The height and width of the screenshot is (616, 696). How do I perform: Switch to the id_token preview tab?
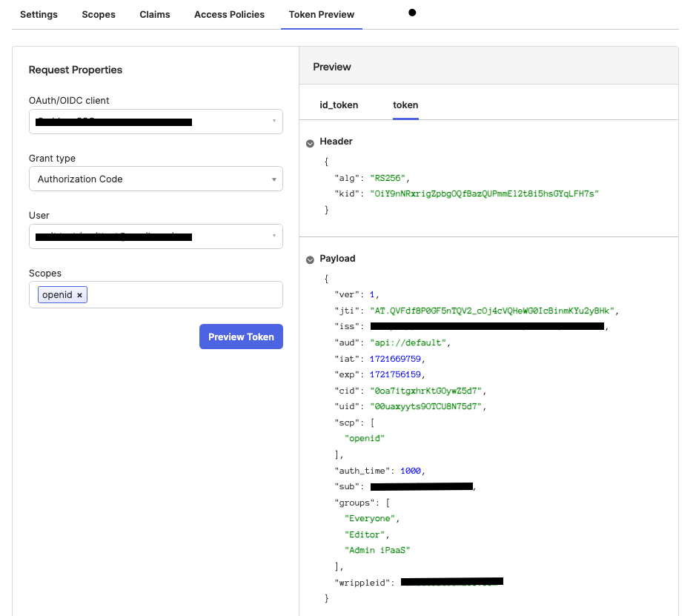coord(339,105)
